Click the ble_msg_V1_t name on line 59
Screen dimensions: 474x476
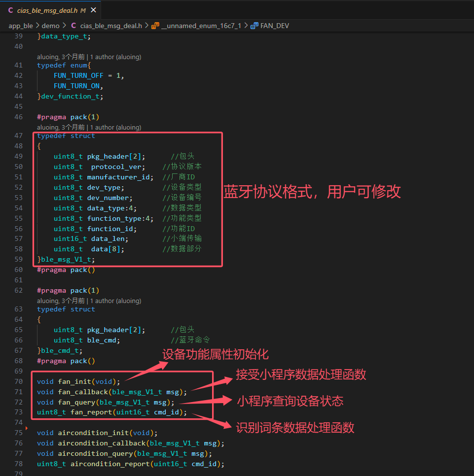coord(66,259)
